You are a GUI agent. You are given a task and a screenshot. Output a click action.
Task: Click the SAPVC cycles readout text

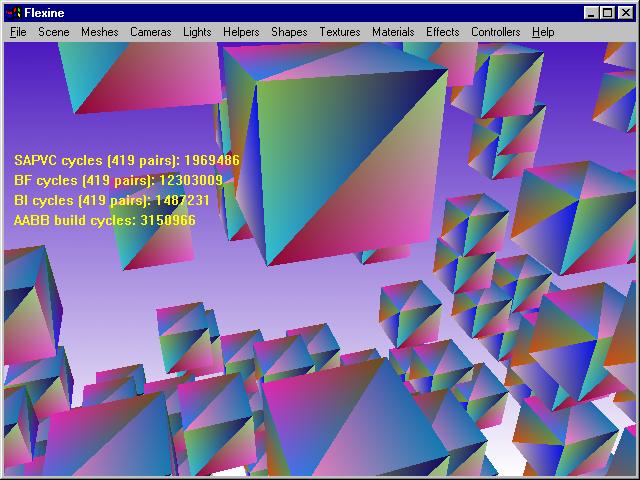(127, 160)
